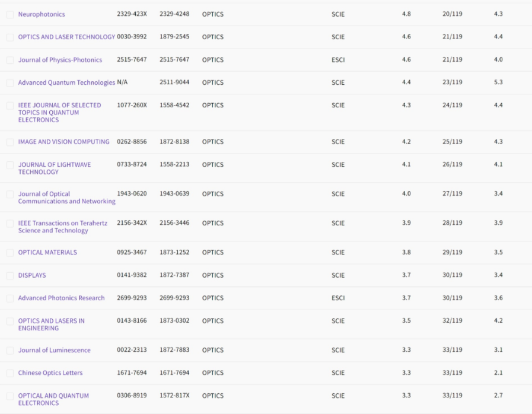Open IEEE JOURNAL OF SELECTED TOPICS IN QUANTUM ELECTRONICS
Viewport: 532px width, 414px height.
pyautogui.click(x=60, y=112)
